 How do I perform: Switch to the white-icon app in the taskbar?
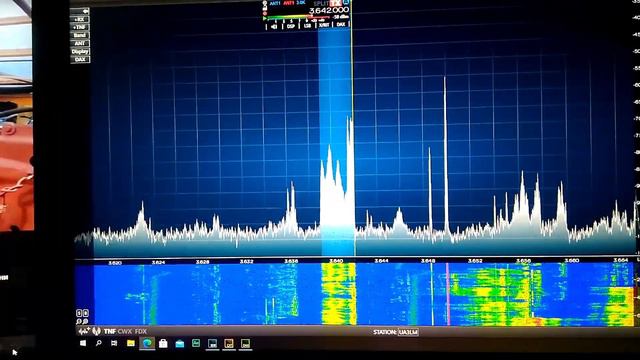[213, 344]
